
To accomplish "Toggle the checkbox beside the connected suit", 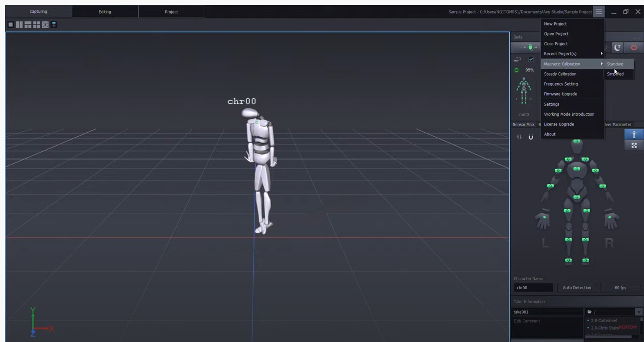I will 531,59.
